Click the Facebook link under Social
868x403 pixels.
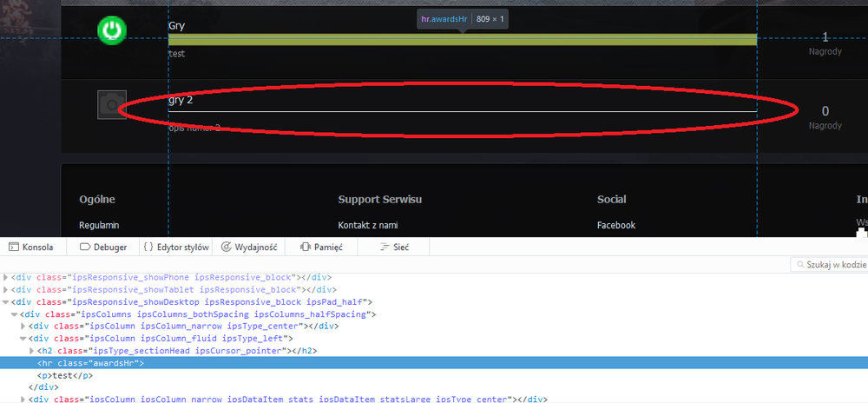pos(616,225)
